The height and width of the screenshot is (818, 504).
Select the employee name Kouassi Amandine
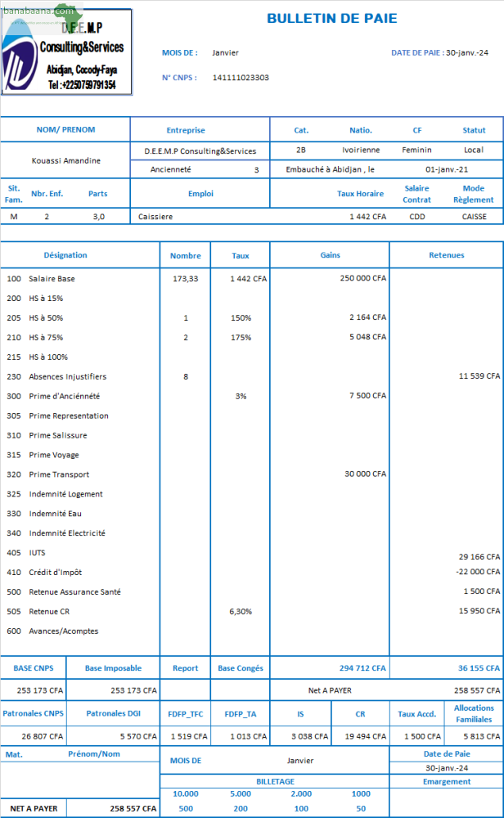point(65,160)
